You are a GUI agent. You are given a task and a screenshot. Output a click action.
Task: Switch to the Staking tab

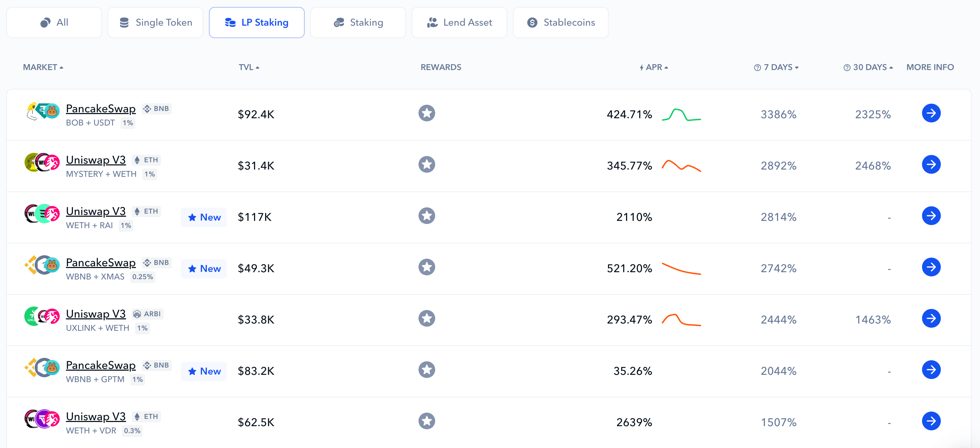(x=357, y=23)
